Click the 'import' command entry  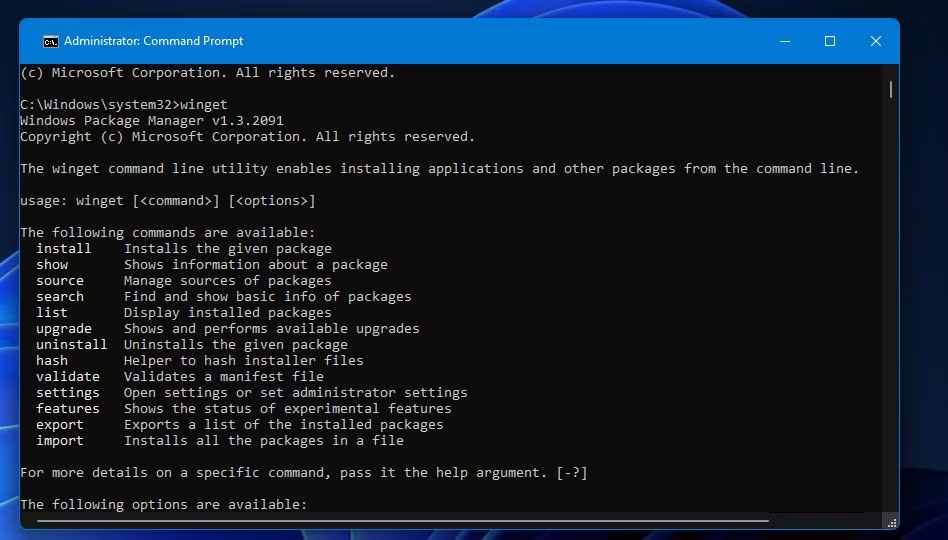click(60, 441)
